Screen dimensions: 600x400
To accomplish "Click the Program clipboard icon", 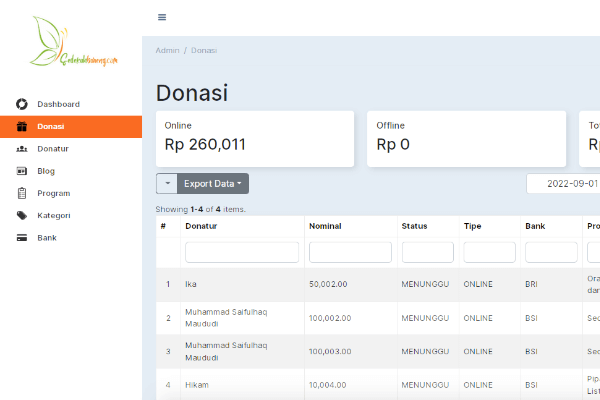I will 22,193.
